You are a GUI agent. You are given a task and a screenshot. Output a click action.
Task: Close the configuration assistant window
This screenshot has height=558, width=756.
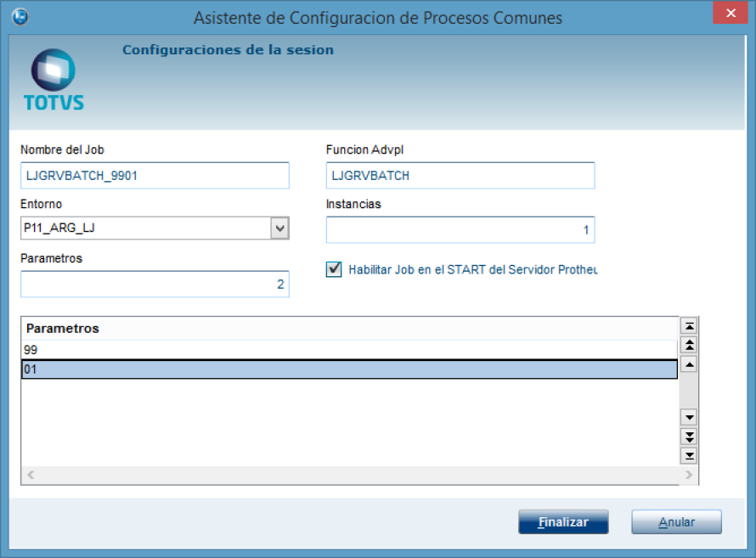pyautogui.click(x=730, y=15)
